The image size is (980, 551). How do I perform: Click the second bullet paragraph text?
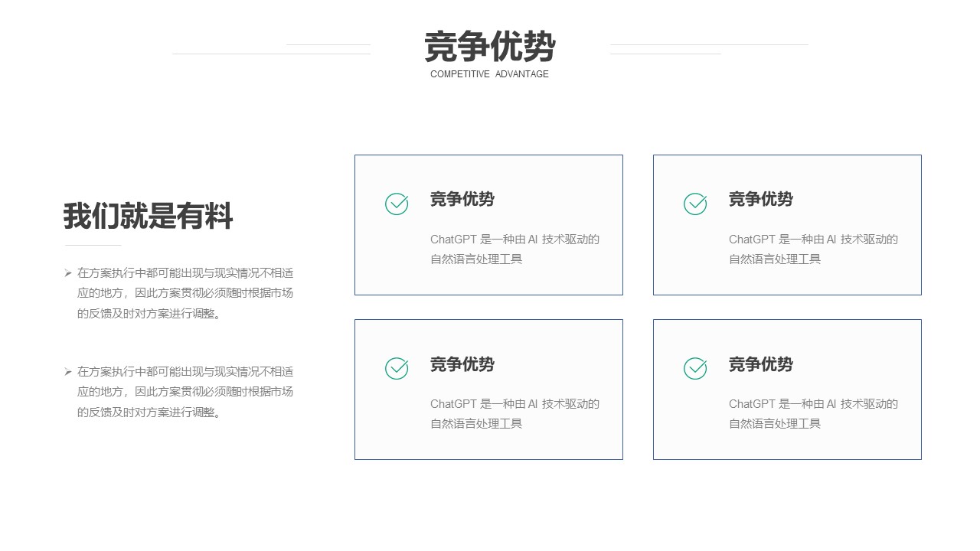tap(185, 392)
